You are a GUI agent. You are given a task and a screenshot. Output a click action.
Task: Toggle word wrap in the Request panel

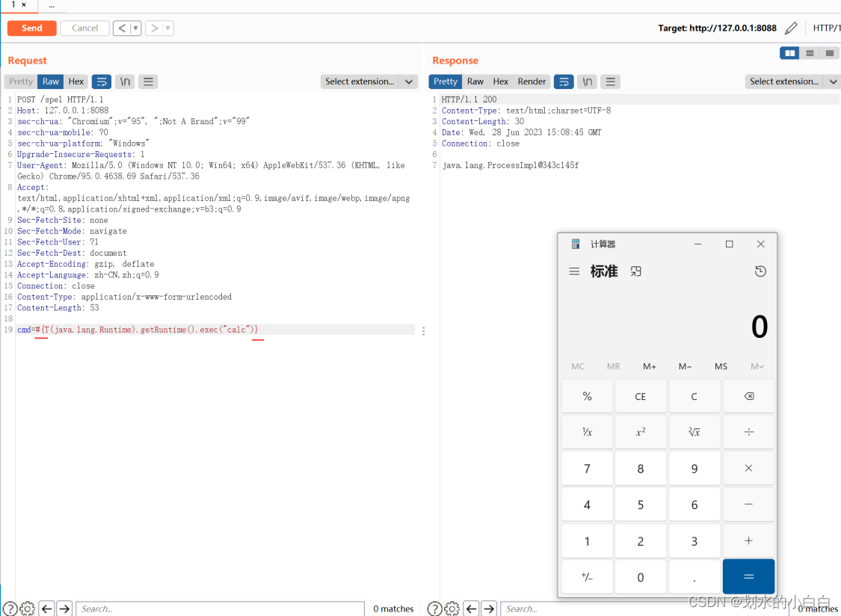102,81
